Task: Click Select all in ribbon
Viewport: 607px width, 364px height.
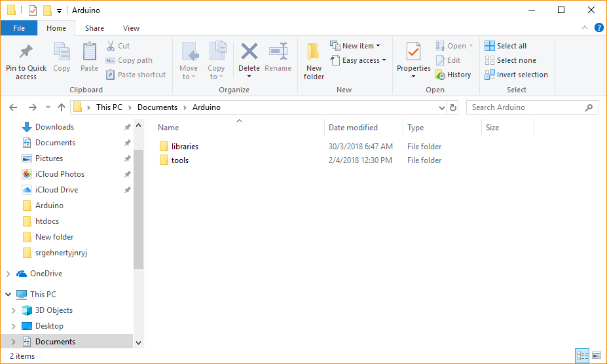Action: (506, 46)
